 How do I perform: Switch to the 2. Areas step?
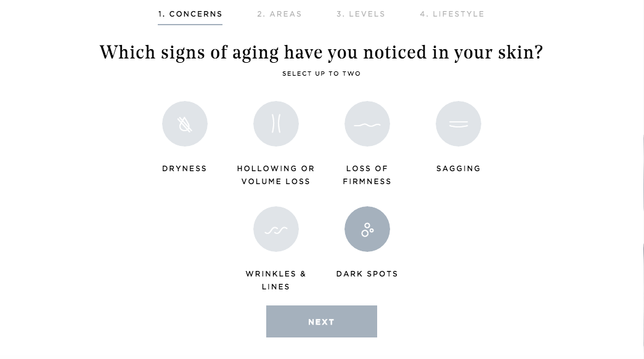point(280,14)
